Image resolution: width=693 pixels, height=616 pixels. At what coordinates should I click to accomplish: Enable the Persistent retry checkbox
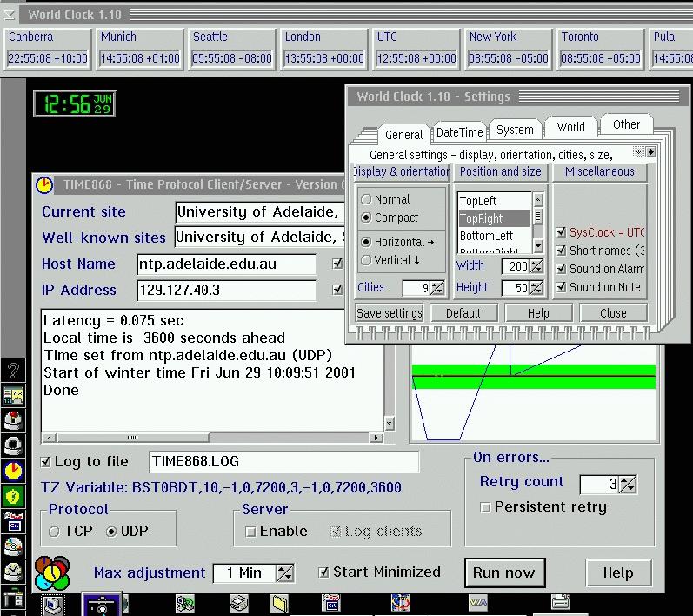pyautogui.click(x=485, y=507)
